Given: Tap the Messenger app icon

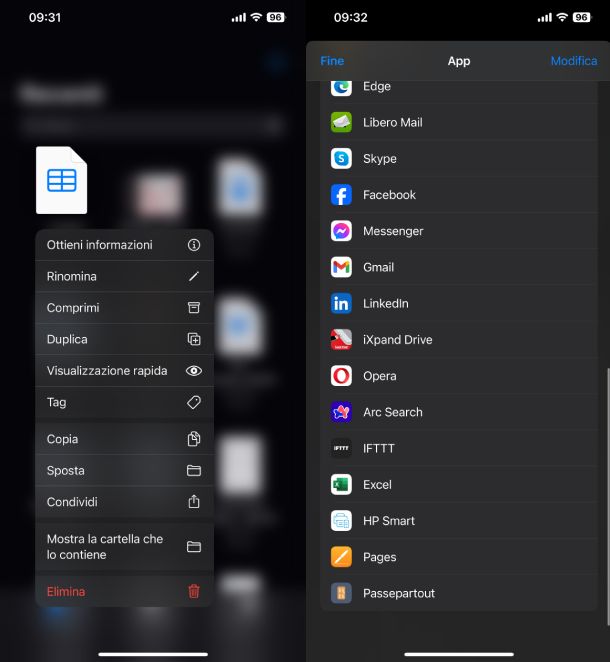Looking at the screenshot, I should 341,231.
